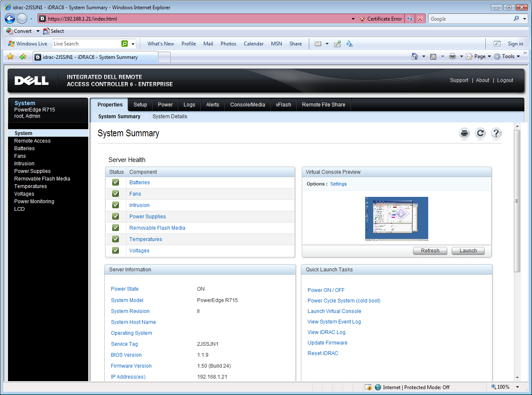Screen dimensions: 532x395
Task: Click the page vertical scrollbar
Action: (517, 201)
